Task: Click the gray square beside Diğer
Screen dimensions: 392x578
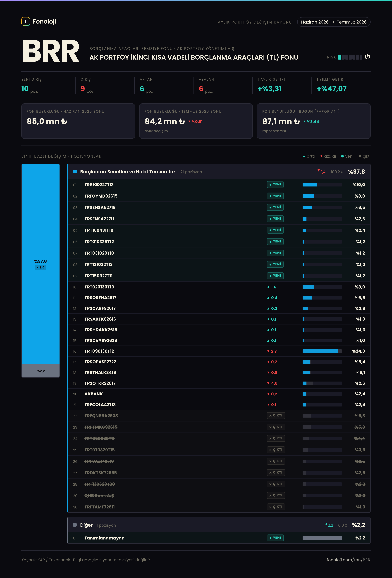Action: tap(75, 525)
